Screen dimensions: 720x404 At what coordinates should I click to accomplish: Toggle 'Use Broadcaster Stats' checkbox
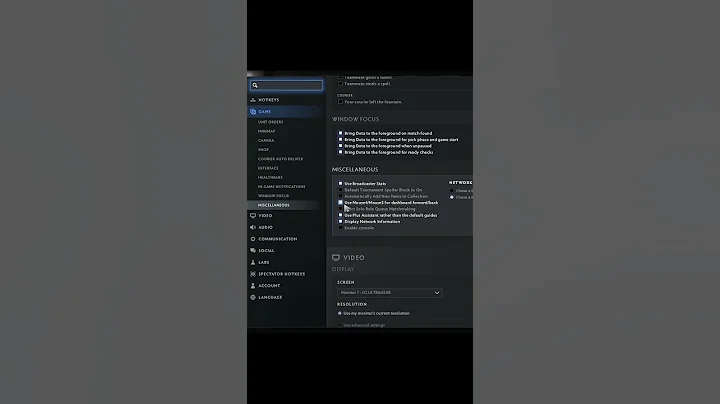coord(340,183)
